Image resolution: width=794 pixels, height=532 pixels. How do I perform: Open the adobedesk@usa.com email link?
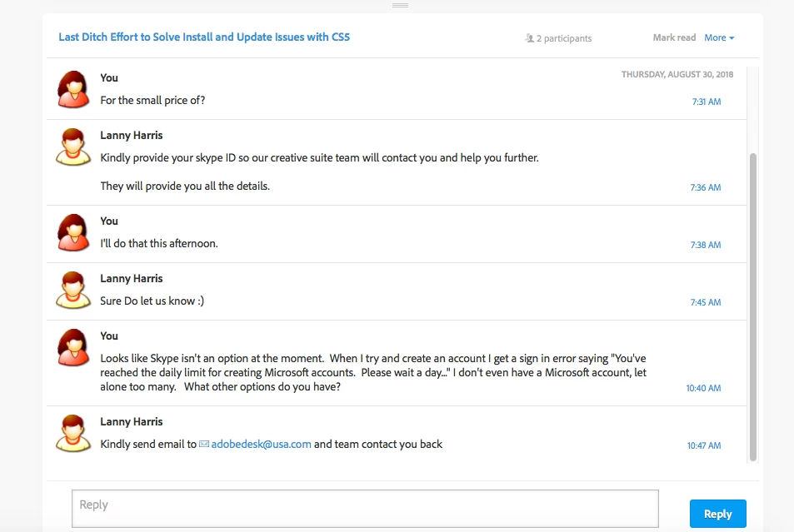click(261, 445)
